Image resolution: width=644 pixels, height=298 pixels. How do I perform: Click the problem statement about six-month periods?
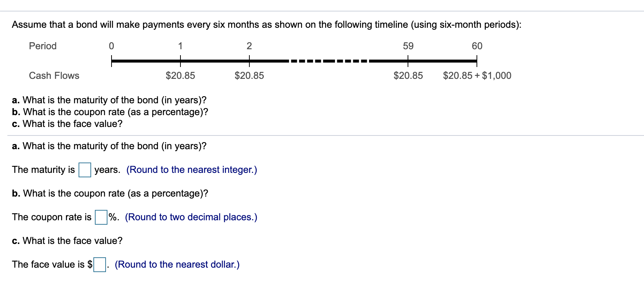tap(267, 24)
